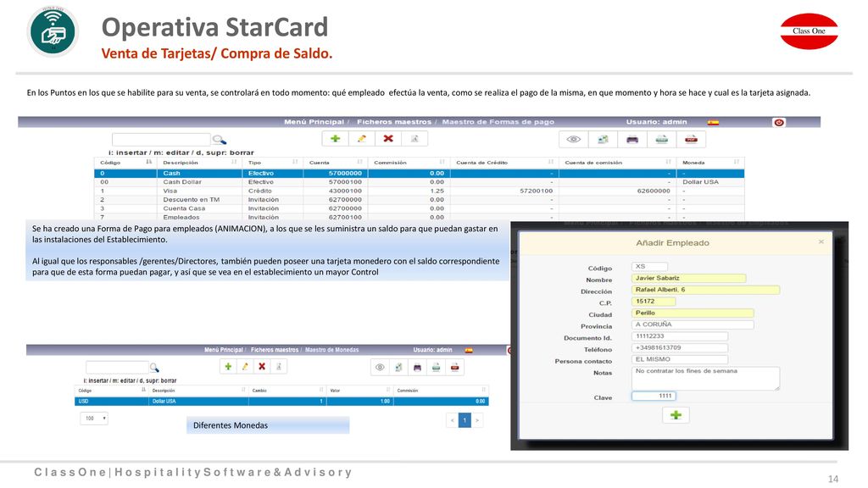The width and height of the screenshot is (868, 488).
Task: Select the Cash Dollar row
Action: (x=419, y=182)
